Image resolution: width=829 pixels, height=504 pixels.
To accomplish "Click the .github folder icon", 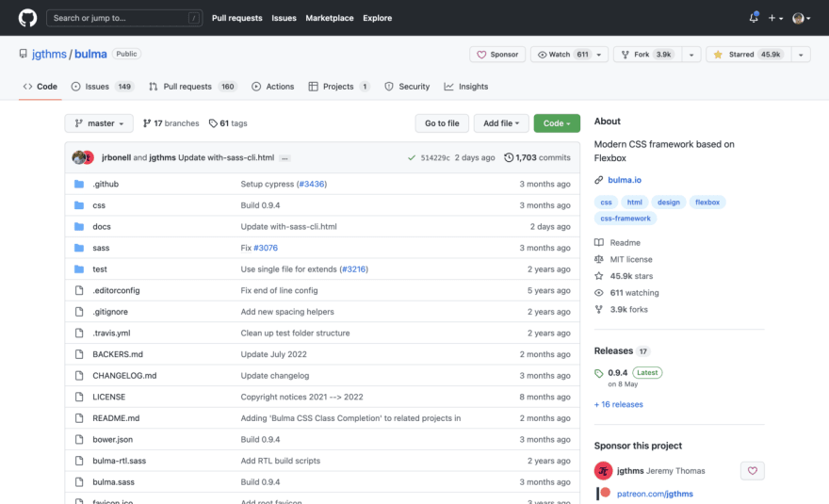I will (79, 184).
